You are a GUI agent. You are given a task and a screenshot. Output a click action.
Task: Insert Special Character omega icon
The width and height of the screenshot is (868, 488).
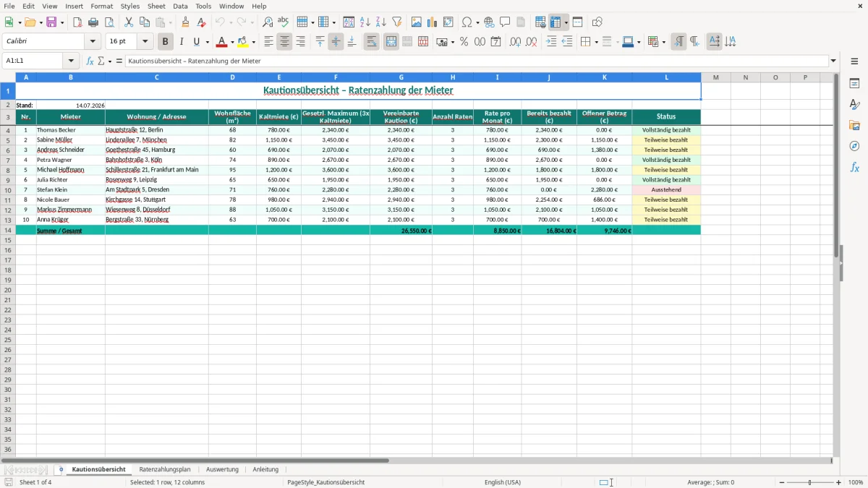pyautogui.click(x=467, y=22)
